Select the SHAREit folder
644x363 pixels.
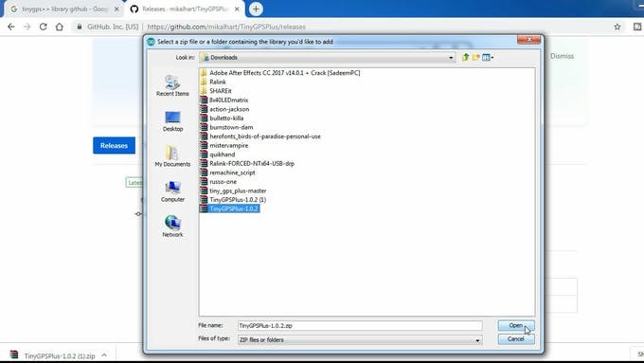[x=216, y=91]
